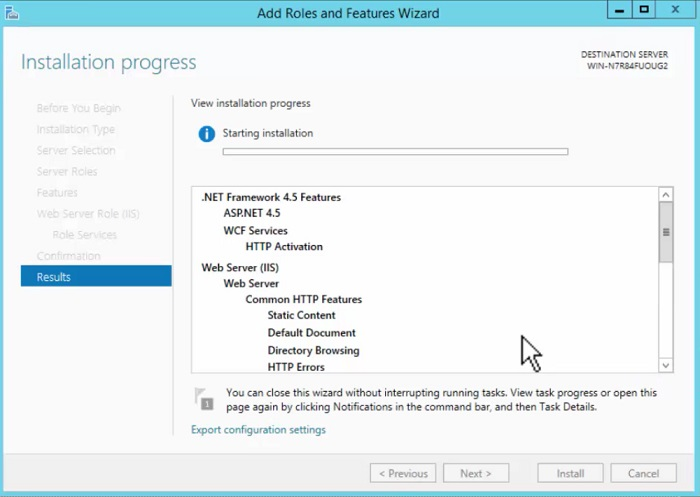Select HTTP Activation entry

[x=284, y=246]
